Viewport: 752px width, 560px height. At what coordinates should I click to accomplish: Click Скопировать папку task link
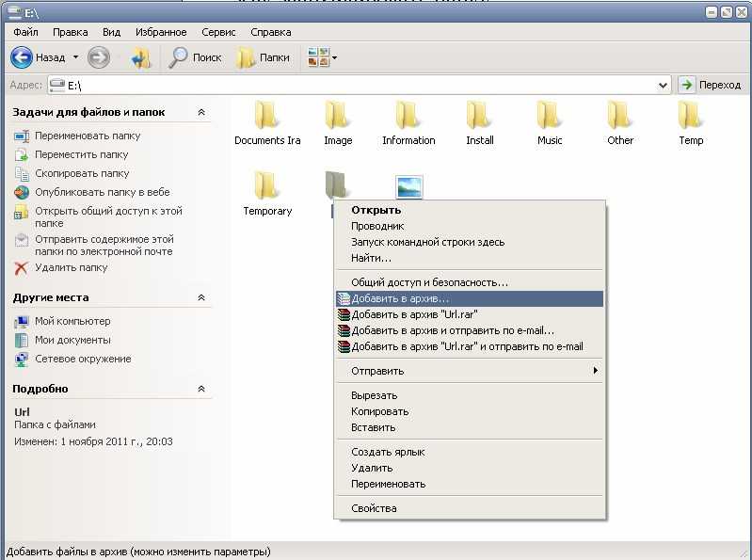(x=82, y=173)
